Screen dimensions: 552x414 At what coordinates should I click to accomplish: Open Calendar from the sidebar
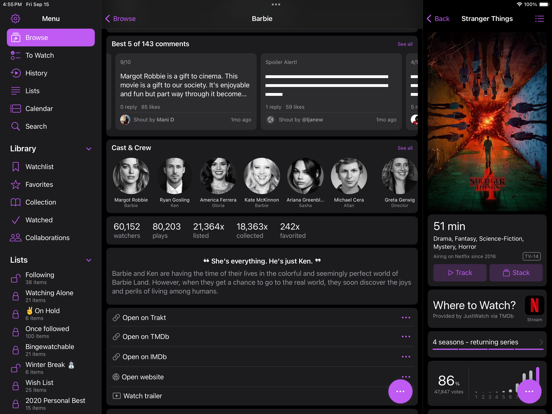pyautogui.click(x=51, y=108)
